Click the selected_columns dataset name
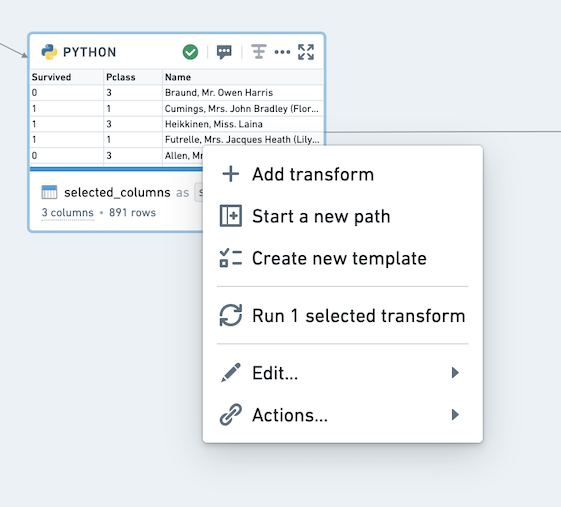Image resolution: width=561 pixels, height=507 pixels. coord(117,192)
